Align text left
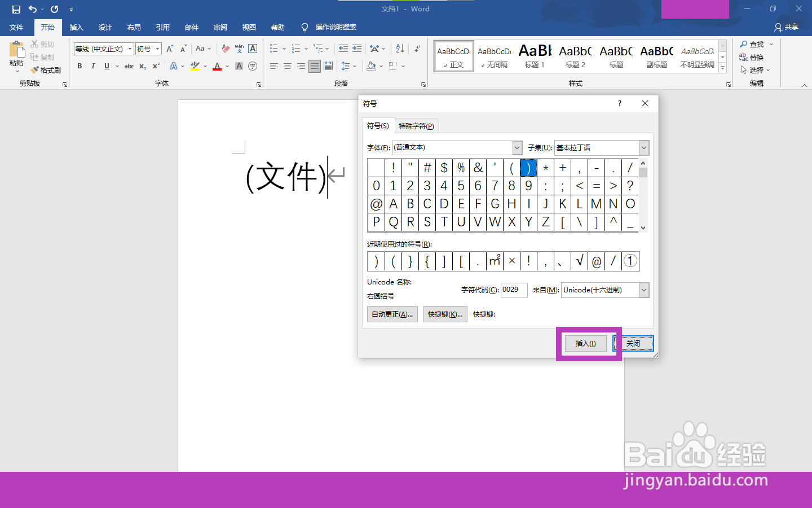 [x=273, y=66]
